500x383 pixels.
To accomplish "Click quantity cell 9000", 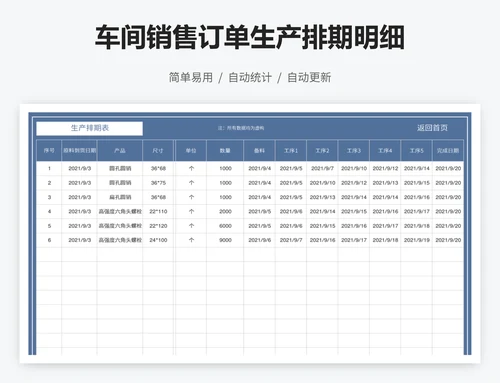I will click(x=225, y=240).
